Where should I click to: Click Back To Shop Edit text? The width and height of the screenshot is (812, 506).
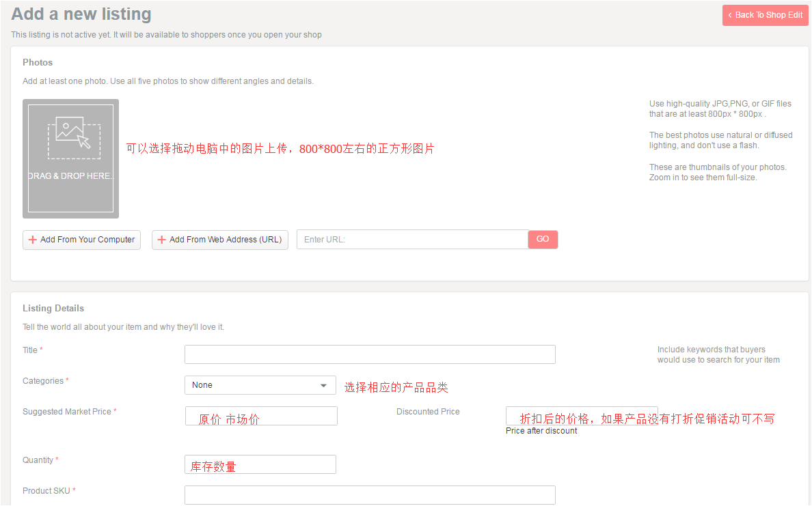tap(769, 15)
